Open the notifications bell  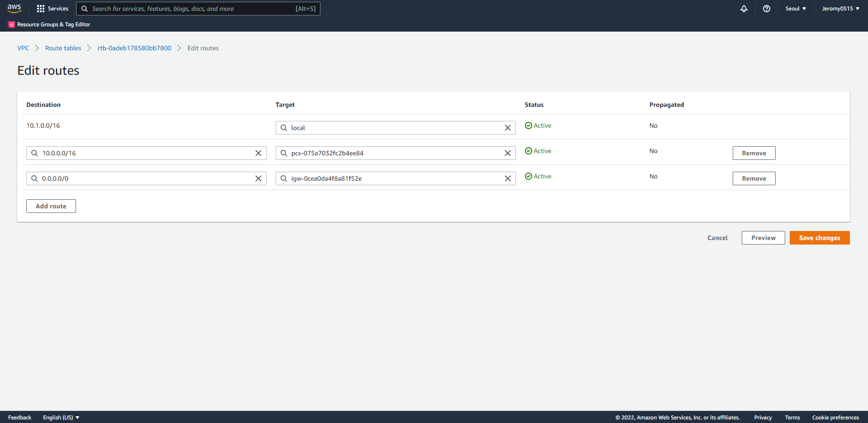click(744, 9)
